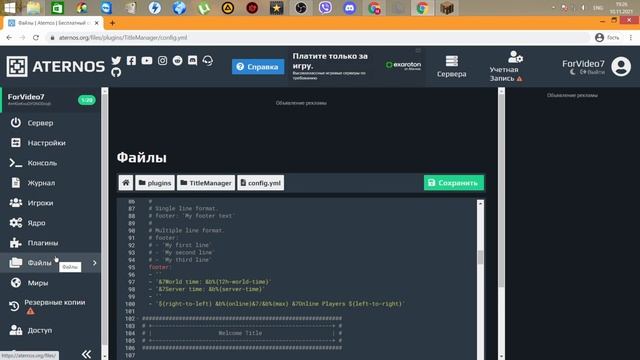Open Discord from taskbar
The height and width of the screenshot is (360, 640).
tap(349, 8)
